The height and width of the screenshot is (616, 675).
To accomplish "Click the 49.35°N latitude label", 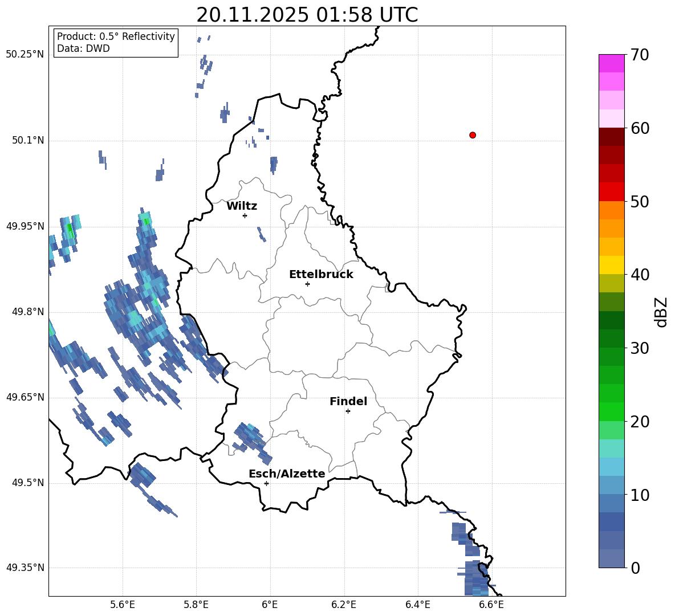I will coord(25,568).
